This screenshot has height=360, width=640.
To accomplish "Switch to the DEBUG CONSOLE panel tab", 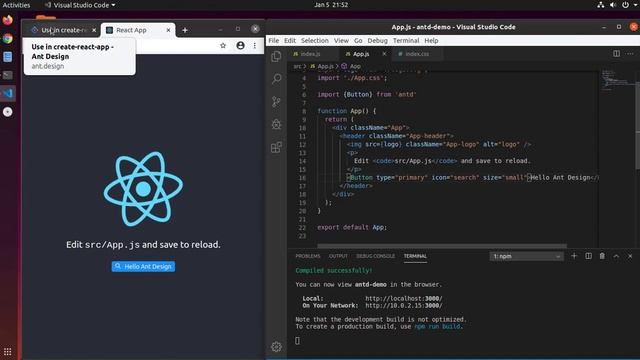I will pyautogui.click(x=375, y=256).
